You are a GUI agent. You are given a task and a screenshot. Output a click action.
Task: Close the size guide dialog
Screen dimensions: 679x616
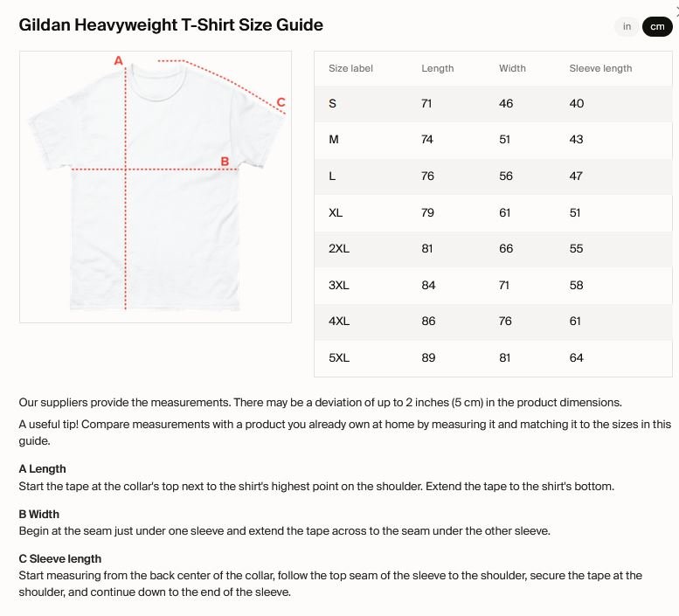[x=676, y=10]
